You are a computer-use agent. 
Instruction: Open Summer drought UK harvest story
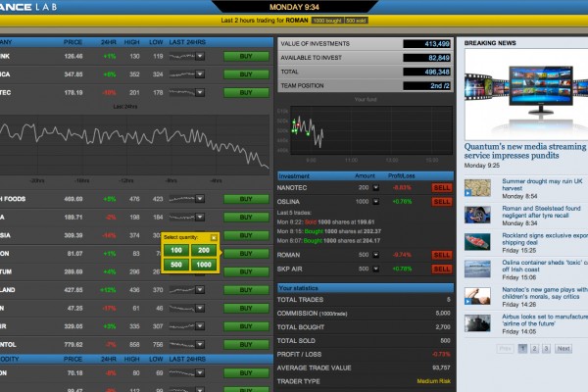point(542,184)
